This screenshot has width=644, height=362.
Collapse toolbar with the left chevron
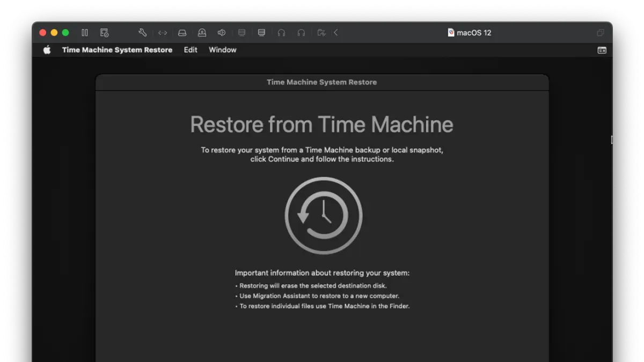pos(336,33)
